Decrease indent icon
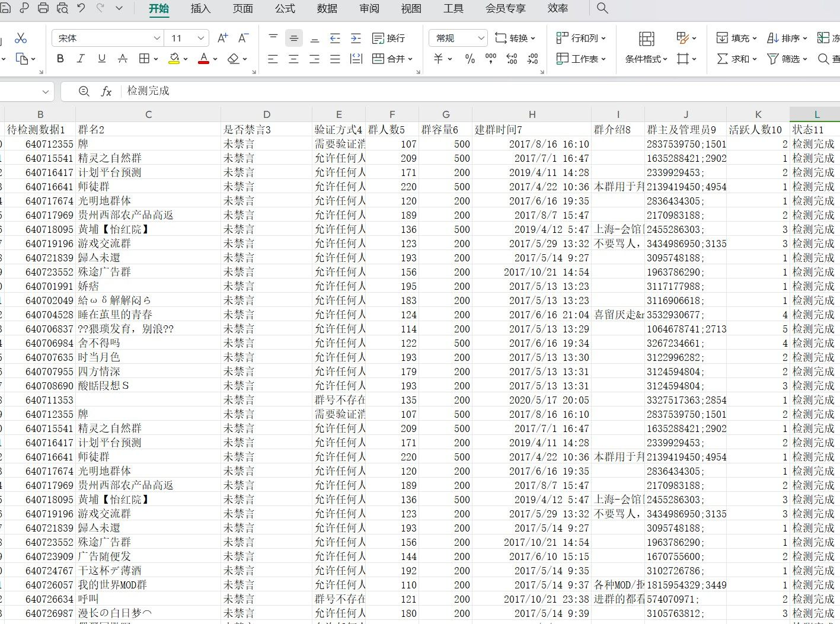This screenshot has width=840, height=624. [x=335, y=38]
